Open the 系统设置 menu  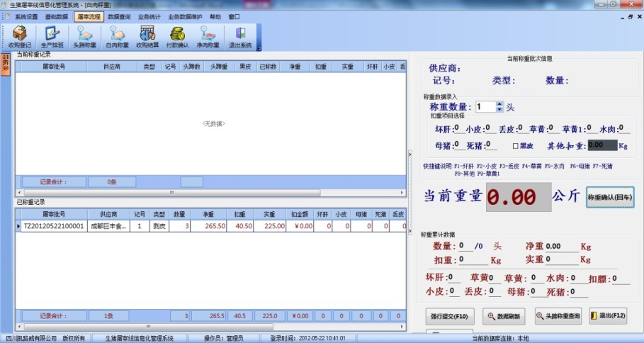26,17
